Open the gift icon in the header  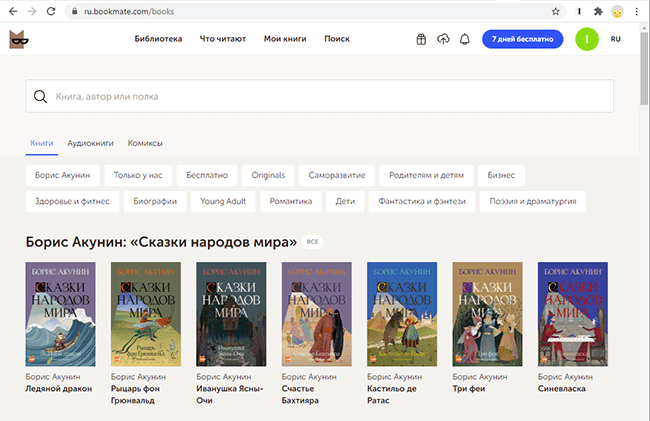click(421, 39)
